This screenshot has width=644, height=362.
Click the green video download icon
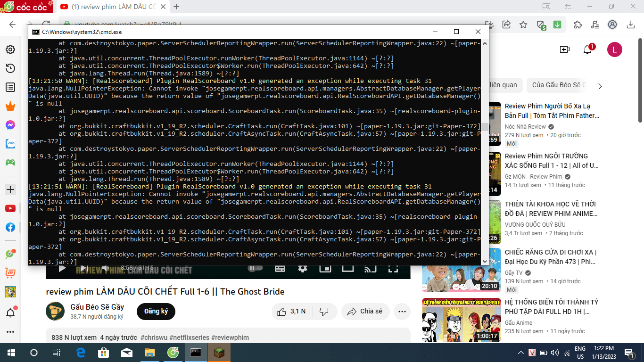[557, 25]
